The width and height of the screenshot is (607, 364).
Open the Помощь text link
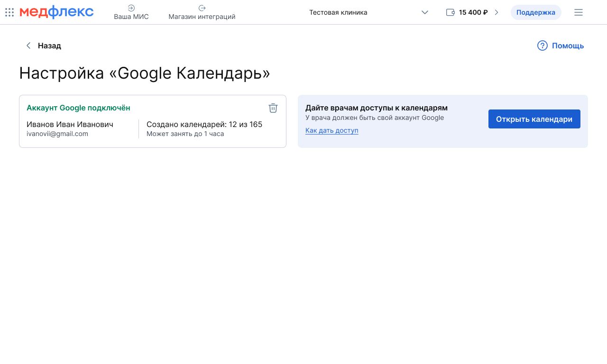[x=568, y=45]
